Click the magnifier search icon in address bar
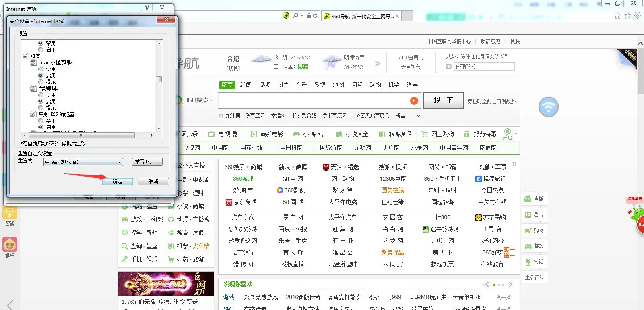Image resolution: width=644 pixels, height=310 pixels. click(x=296, y=16)
